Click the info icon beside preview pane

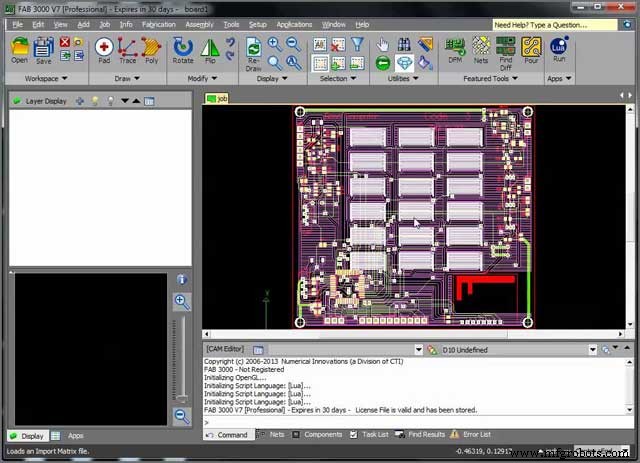[x=182, y=280]
